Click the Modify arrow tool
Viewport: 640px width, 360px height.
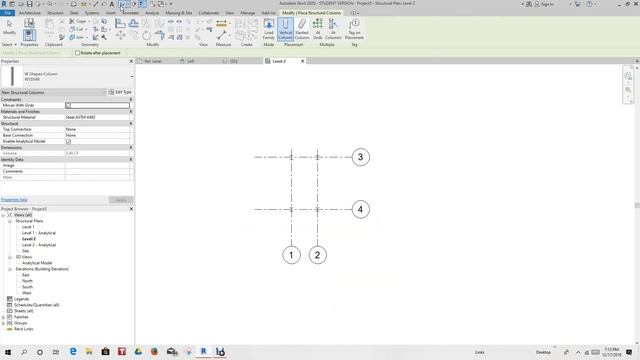pyautogui.click(x=9, y=28)
